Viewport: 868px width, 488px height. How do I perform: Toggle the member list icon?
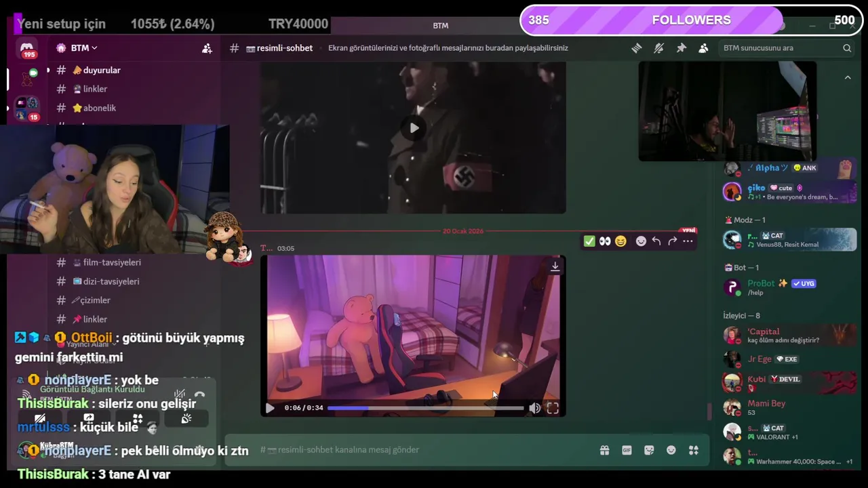(703, 48)
